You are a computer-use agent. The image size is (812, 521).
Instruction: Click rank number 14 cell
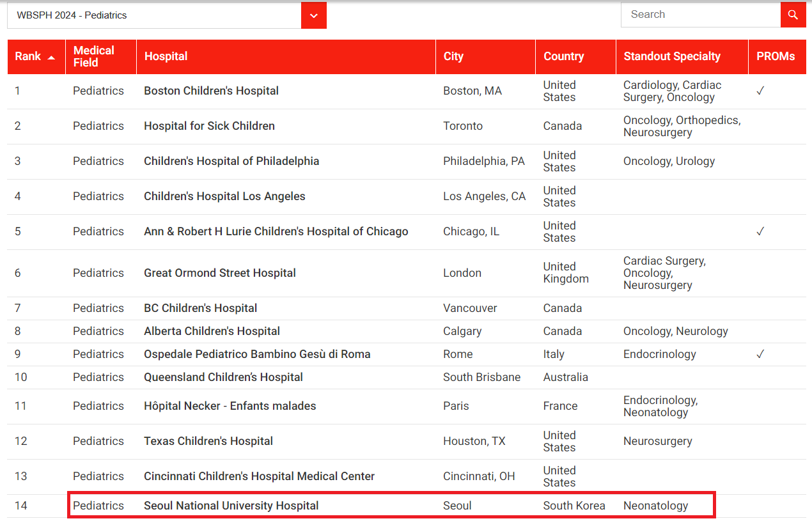coord(21,506)
